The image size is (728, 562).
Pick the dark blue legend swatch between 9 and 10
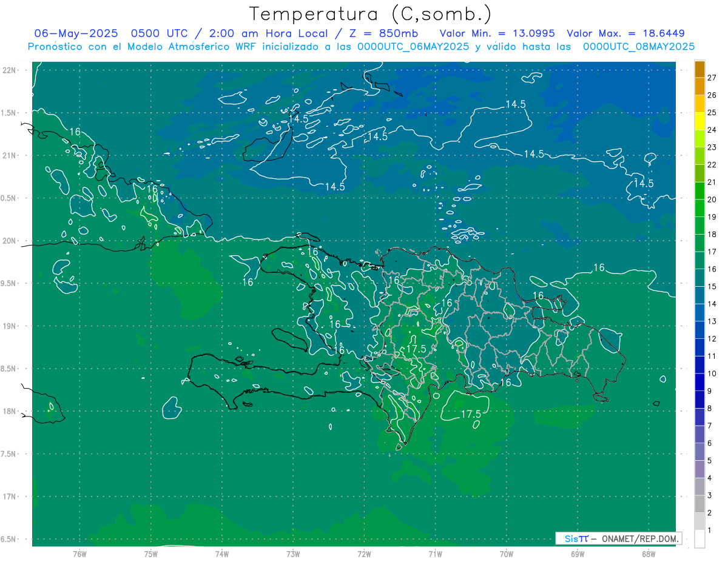700,382
